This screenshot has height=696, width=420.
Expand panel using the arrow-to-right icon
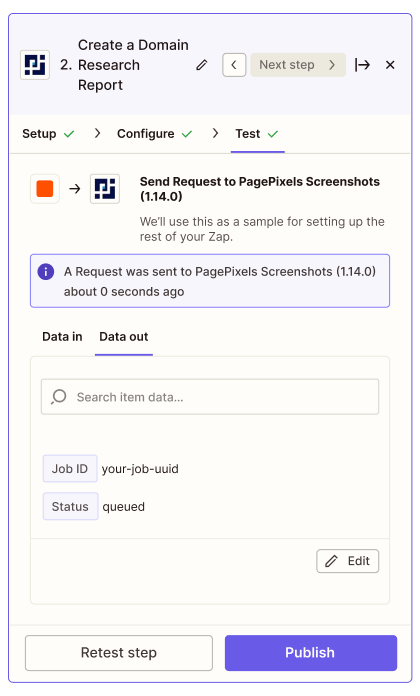click(x=362, y=65)
